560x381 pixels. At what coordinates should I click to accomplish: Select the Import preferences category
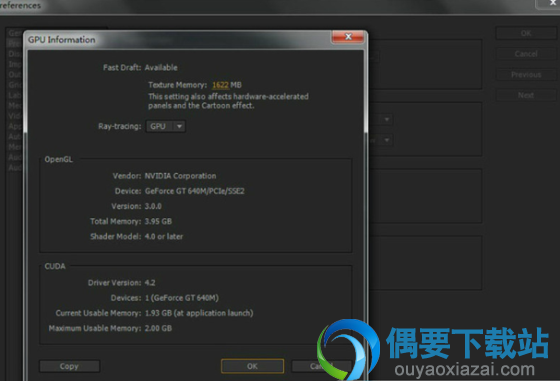click(x=15, y=64)
